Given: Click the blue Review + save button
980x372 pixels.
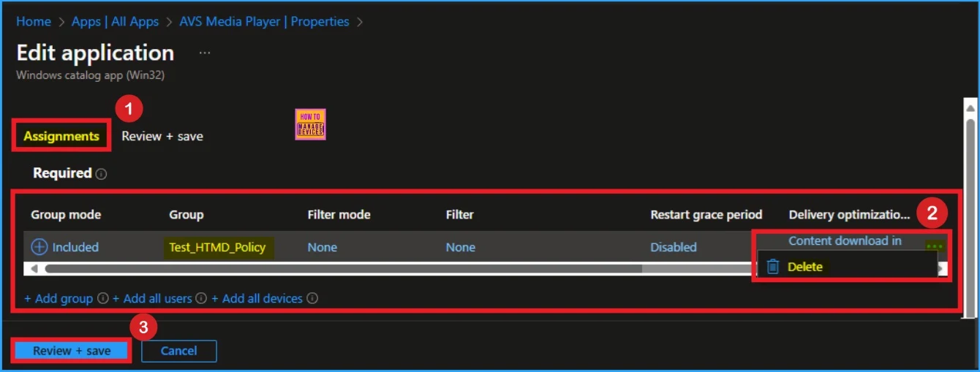Looking at the screenshot, I should (x=72, y=351).
